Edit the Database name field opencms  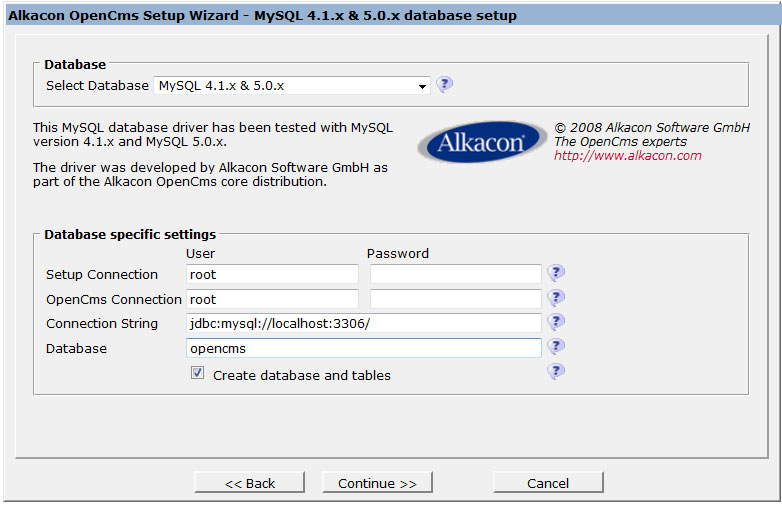point(364,348)
